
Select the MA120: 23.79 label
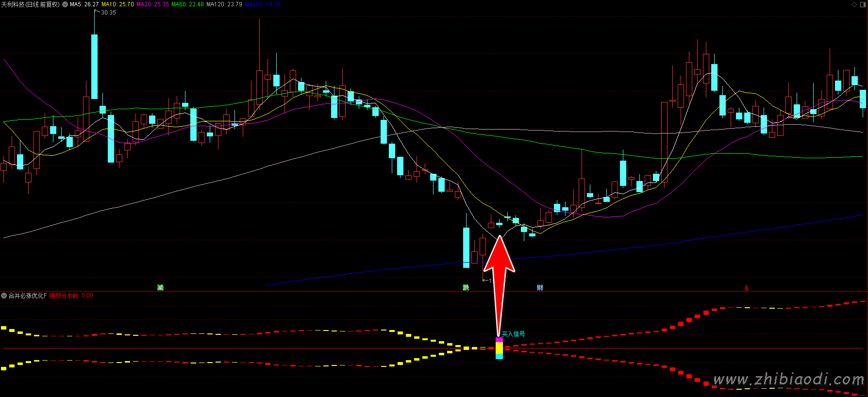click(224, 4)
